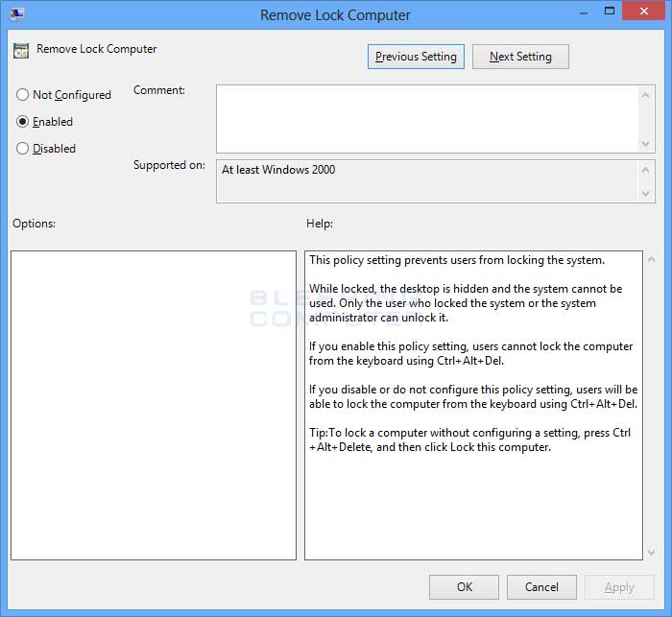Click the Help: label
The height and width of the screenshot is (617, 672).
320,224
